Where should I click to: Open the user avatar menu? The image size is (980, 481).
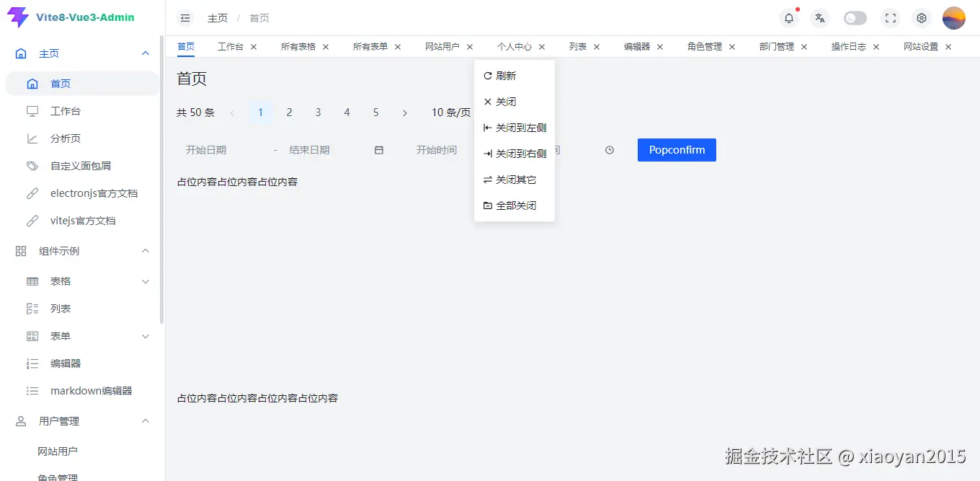(x=954, y=18)
